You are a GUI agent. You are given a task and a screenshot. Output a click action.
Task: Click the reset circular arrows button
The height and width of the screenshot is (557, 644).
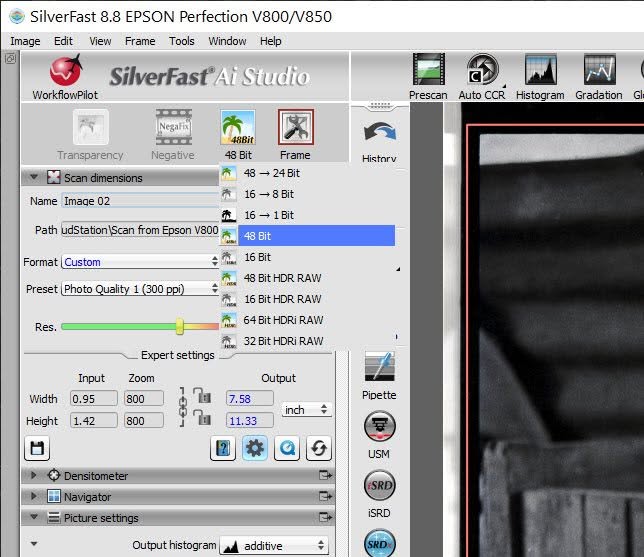coord(319,448)
